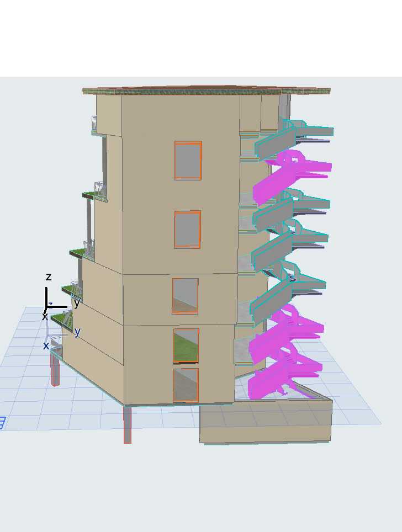Select the topmost balcony railing on left side

click(x=94, y=123)
